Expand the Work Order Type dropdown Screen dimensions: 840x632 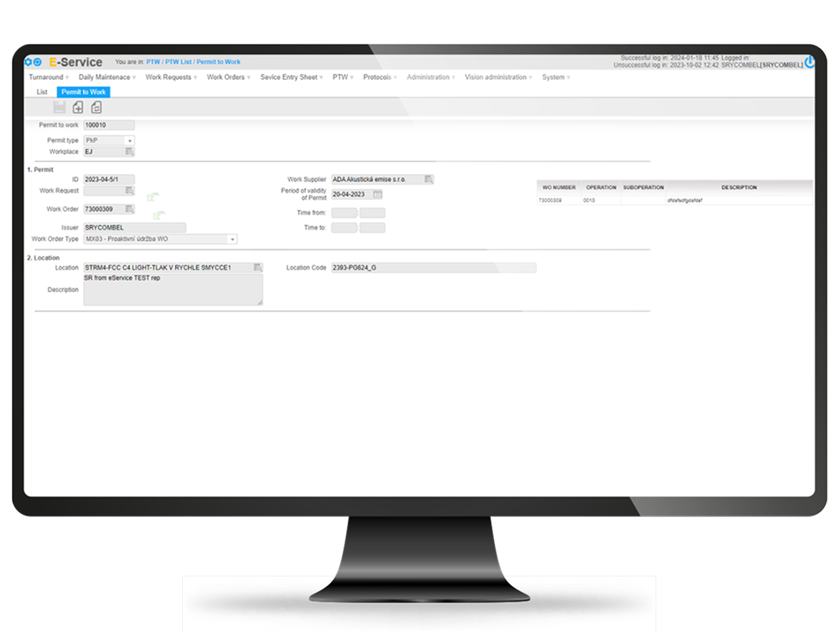232,239
